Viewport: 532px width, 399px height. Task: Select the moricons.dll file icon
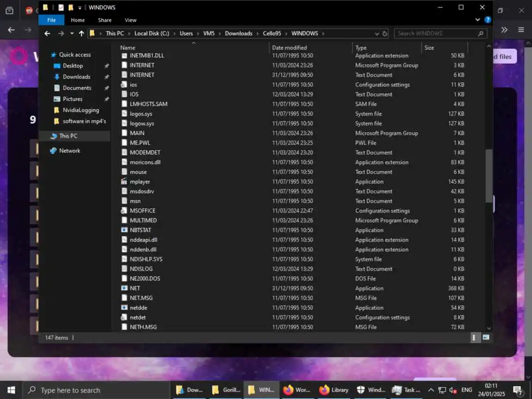(124, 162)
